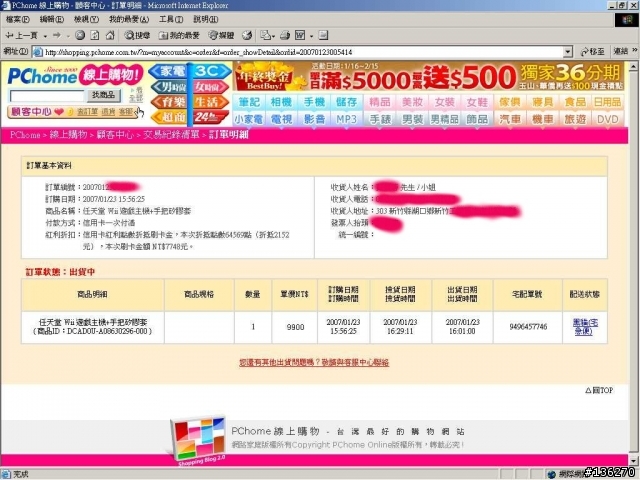Select the 家電 category arrow
640x480 pixels.
click(x=169, y=71)
